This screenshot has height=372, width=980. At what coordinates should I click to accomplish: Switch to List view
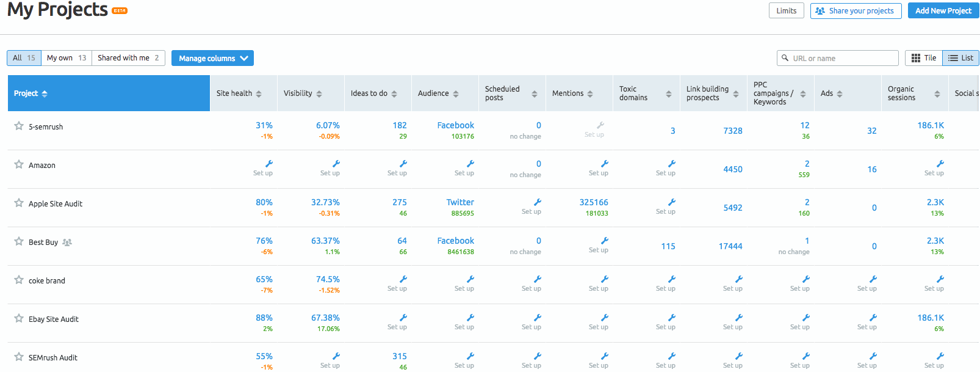[x=961, y=58]
